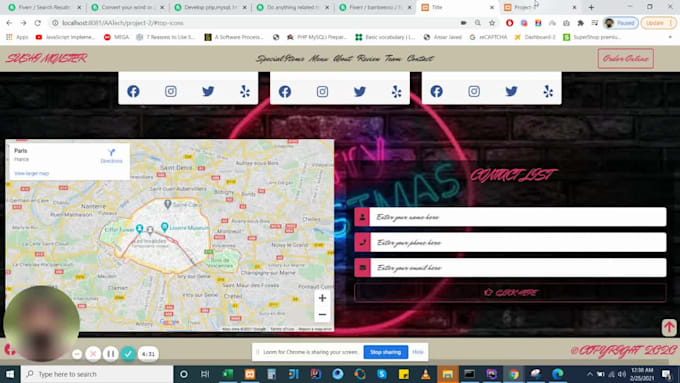Go to Contact nav link

click(x=420, y=59)
